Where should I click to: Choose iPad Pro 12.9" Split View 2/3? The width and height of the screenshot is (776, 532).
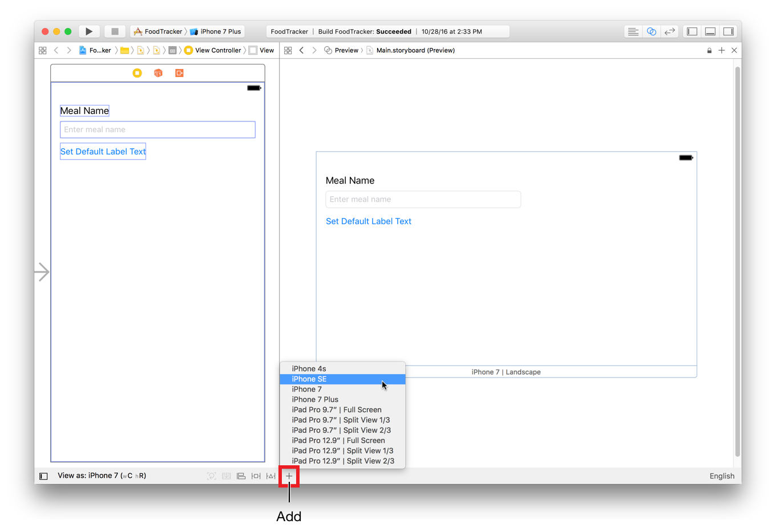coord(342,461)
